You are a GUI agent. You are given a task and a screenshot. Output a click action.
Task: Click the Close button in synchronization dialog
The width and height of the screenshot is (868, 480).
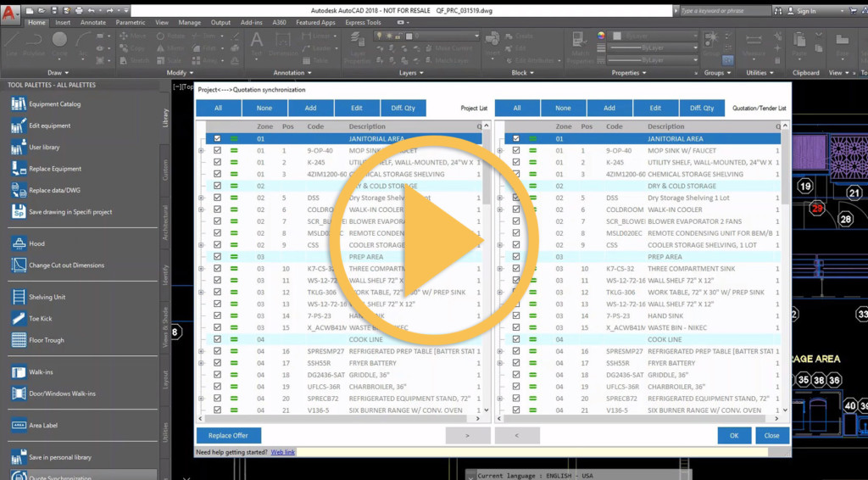pos(771,436)
